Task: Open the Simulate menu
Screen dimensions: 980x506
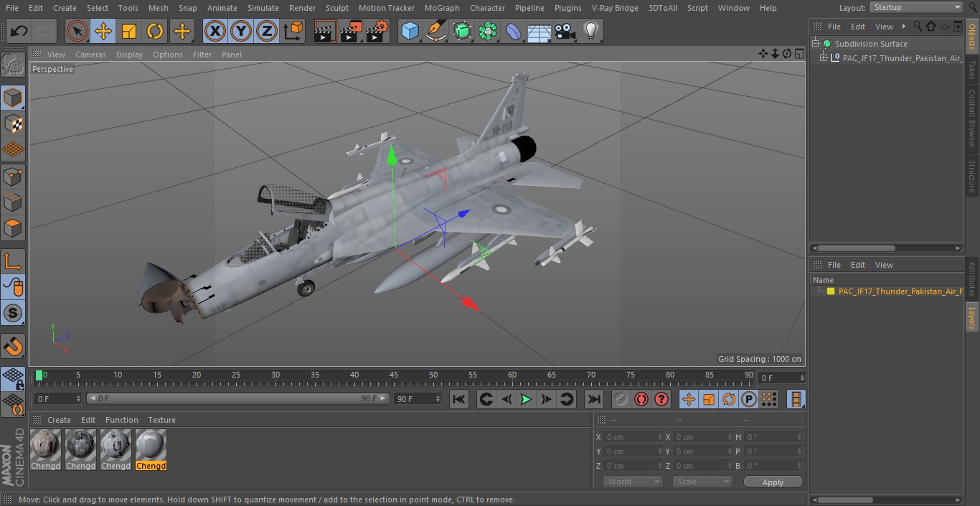Action: 263,8
